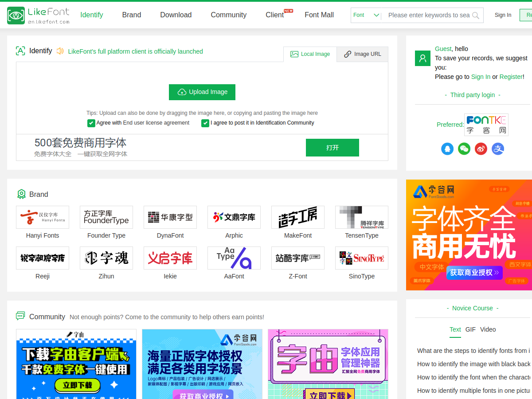Open the 字体齐全商用无忧 banner ad
Screen dimensions: 532x399
pos(469,235)
